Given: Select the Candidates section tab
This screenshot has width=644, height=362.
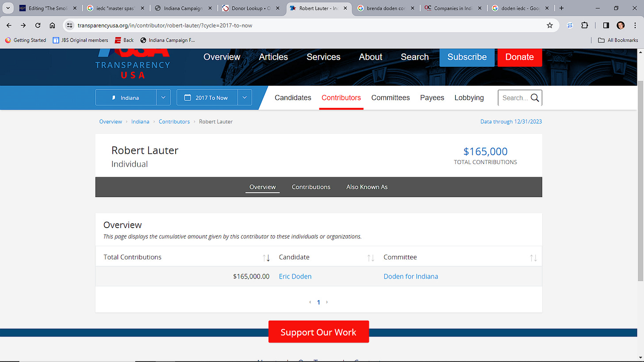Looking at the screenshot, I should 293,98.
